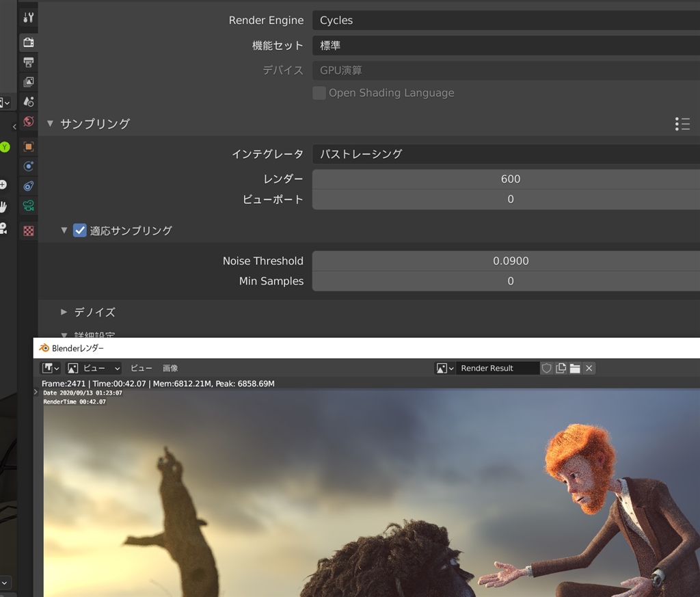Click the RenderTime 00:42.07 stamp text
700x597 pixels.
[x=75, y=402]
